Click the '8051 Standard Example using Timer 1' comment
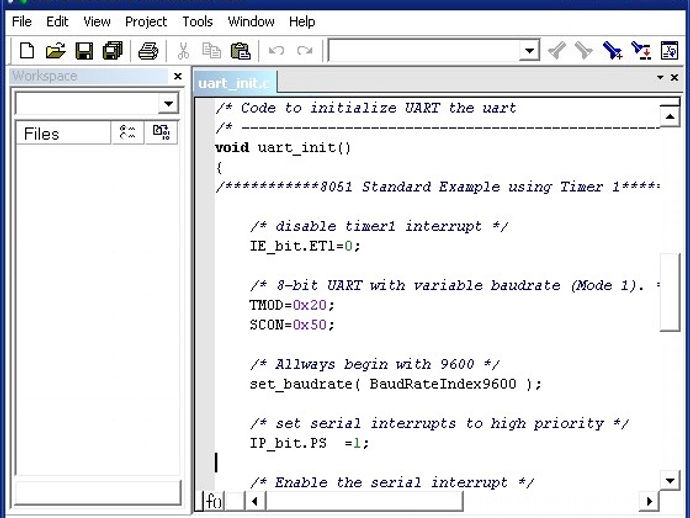This screenshot has height=518, width=690. (437, 187)
